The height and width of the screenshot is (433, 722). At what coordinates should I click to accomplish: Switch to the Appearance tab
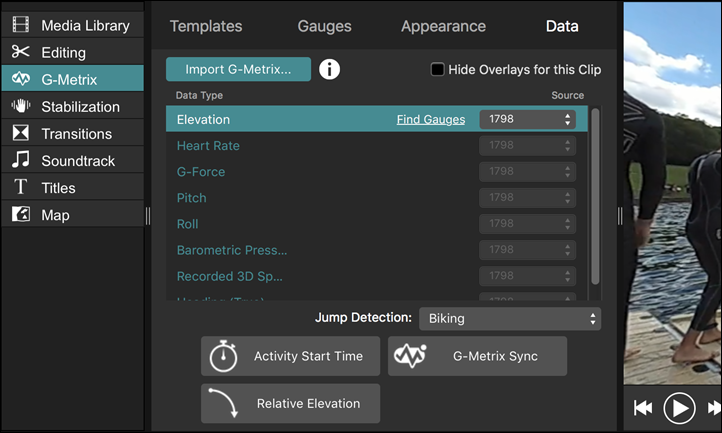[443, 26]
